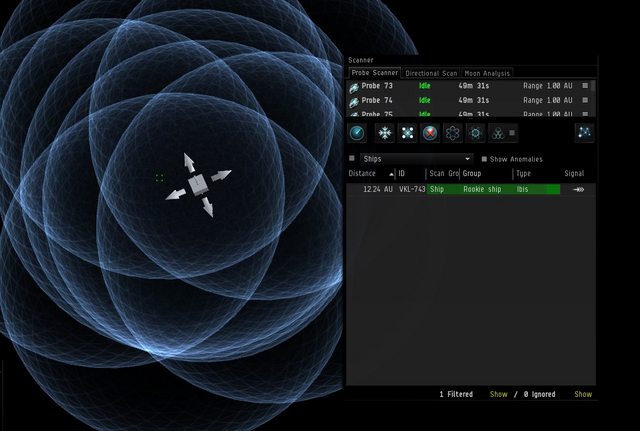
Task: Click the 'Ibis' type cell
Action: (x=522, y=189)
